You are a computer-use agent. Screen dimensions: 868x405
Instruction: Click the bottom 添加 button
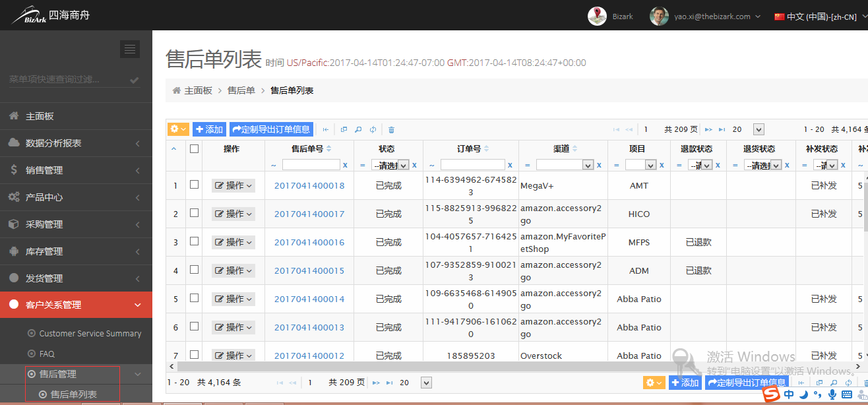pyautogui.click(x=685, y=383)
